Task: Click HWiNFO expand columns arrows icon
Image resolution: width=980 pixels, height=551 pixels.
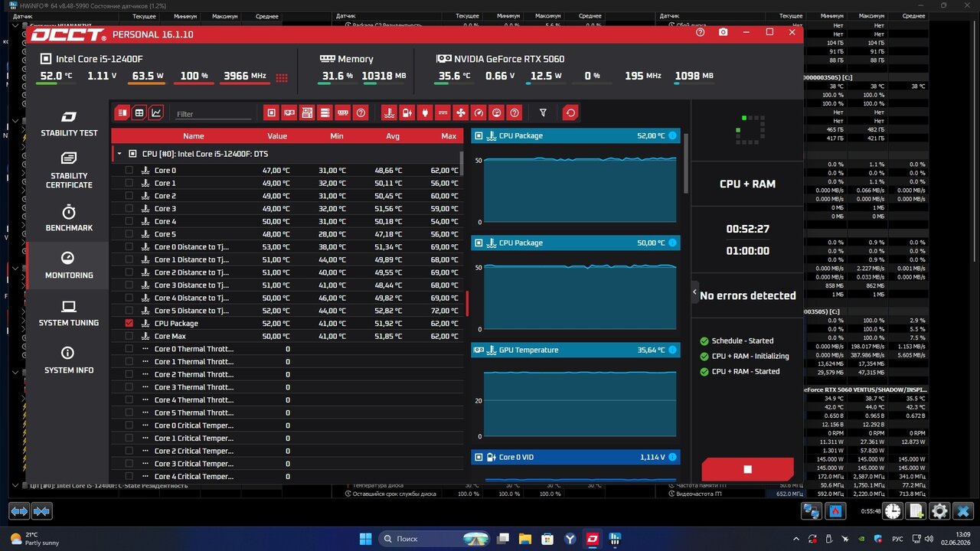Action: pyautogui.click(x=19, y=510)
